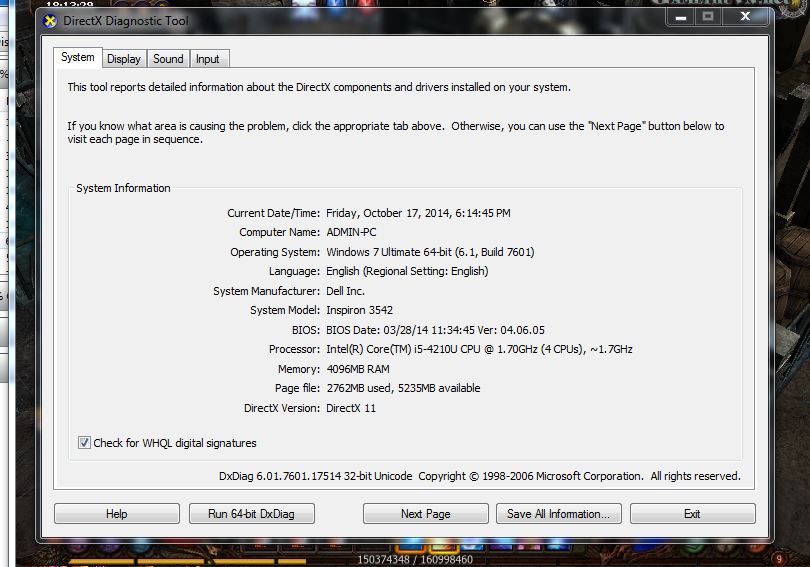Switch to the System tab
Screen dimensions: 810x567
pyautogui.click(x=77, y=57)
